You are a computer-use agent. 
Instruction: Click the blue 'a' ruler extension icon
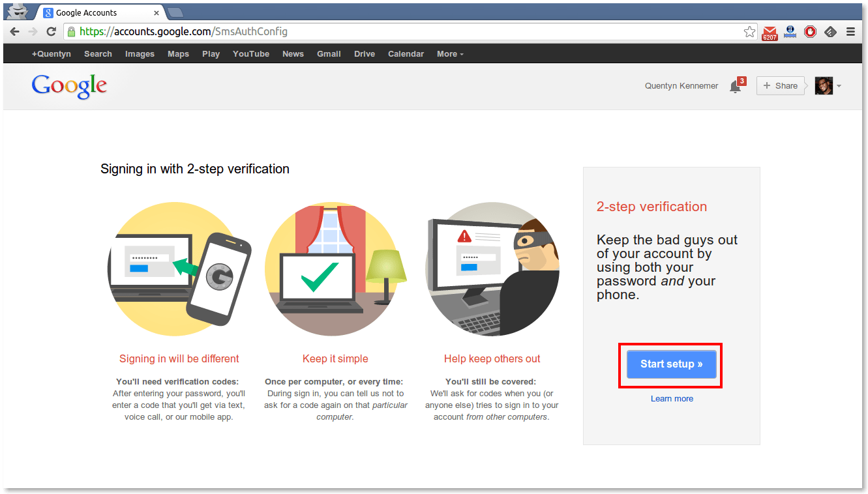tap(790, 32)
